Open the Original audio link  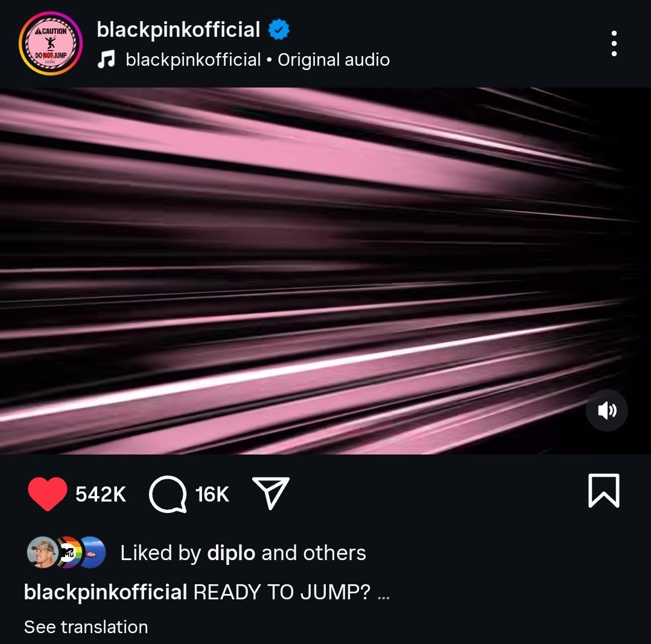point(334,60)
